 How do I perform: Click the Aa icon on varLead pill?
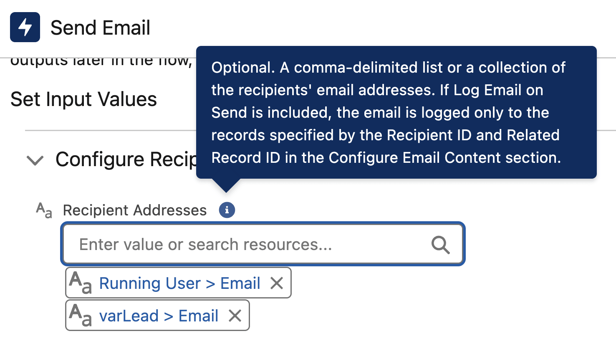coord(81,316)
